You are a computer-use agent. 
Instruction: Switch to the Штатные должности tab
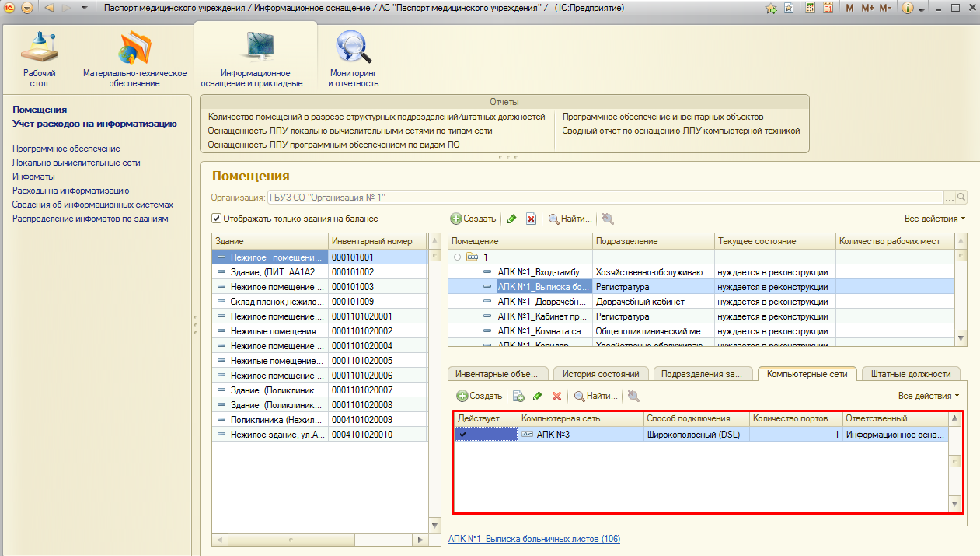911,374
